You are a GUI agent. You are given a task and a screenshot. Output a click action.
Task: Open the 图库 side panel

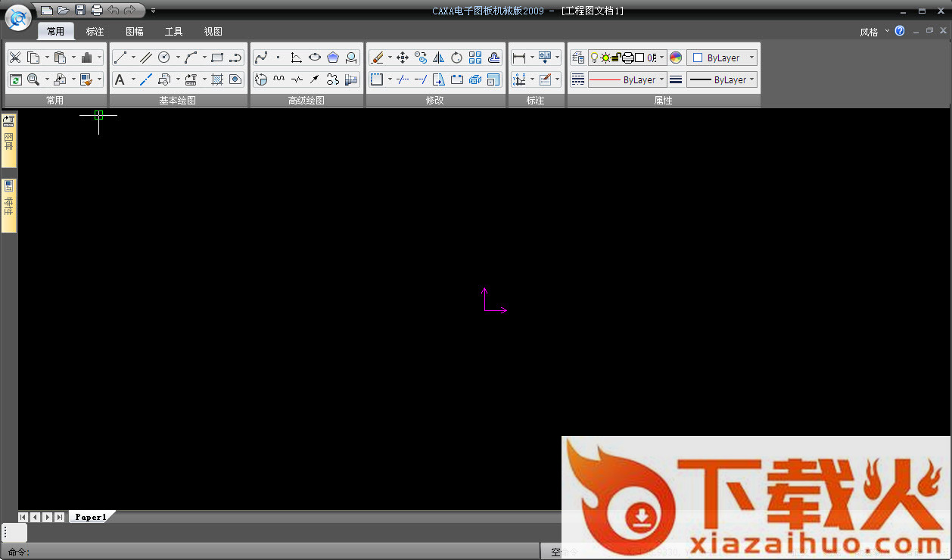coord(9,140)
